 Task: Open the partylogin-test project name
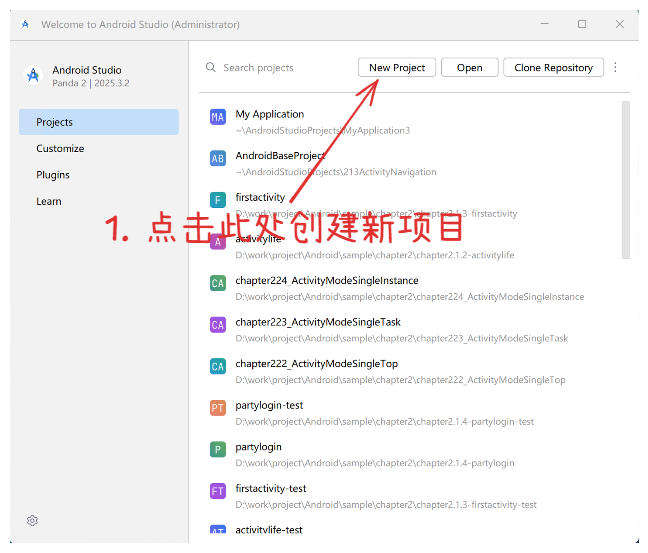pyautogui.click(x=269, y=405)
